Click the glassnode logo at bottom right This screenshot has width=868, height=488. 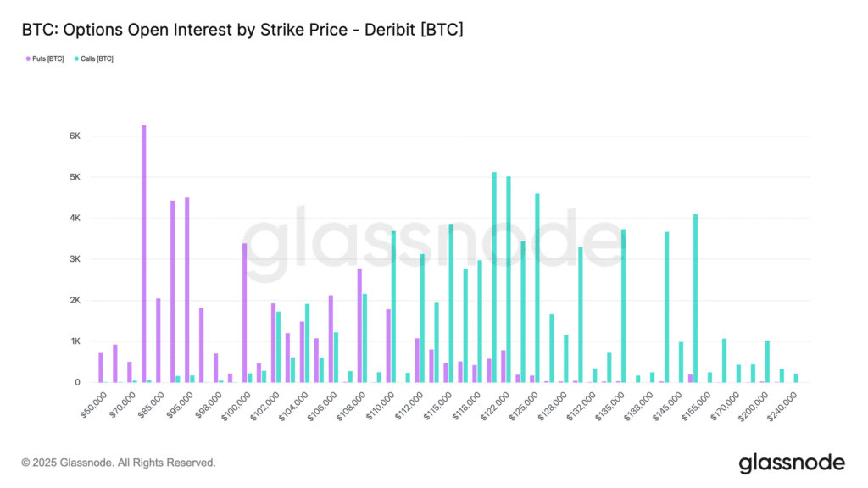[792, 463]
